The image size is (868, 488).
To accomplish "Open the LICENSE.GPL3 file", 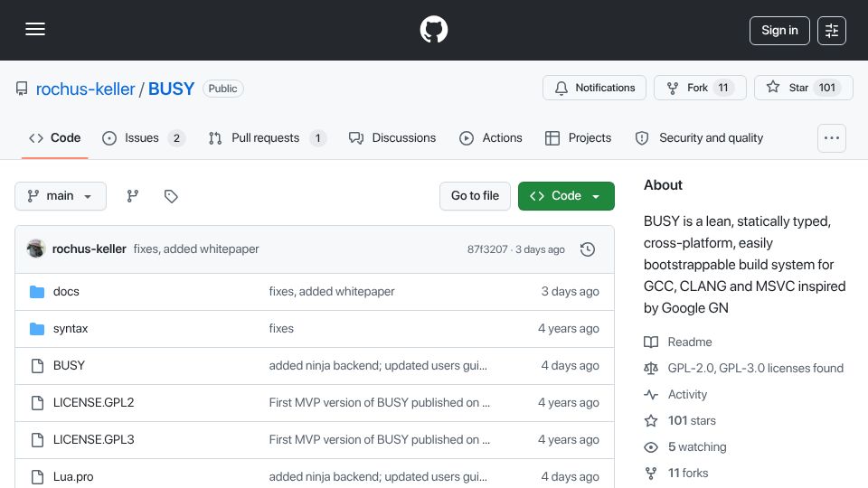I will [93, 440].
